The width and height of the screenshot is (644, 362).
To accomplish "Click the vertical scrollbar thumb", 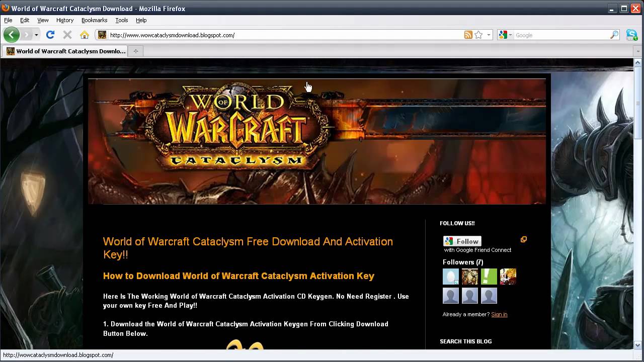I will (638, 103).
